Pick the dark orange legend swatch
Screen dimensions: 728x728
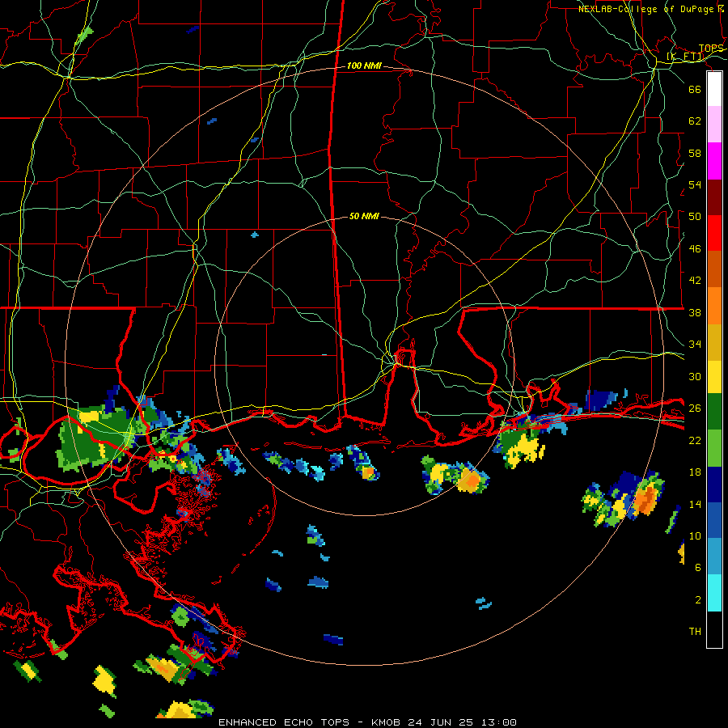tap(714, 269)
